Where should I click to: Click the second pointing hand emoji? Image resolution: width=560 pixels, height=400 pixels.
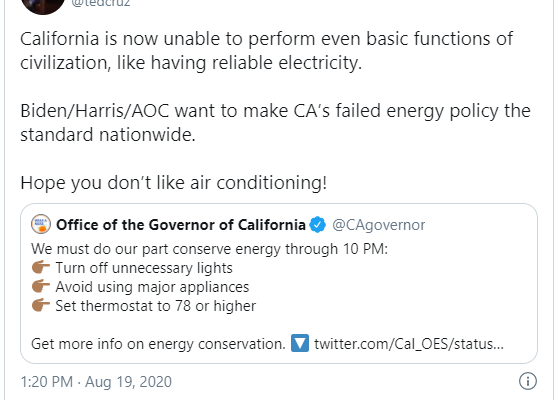(x=41, y=286)
